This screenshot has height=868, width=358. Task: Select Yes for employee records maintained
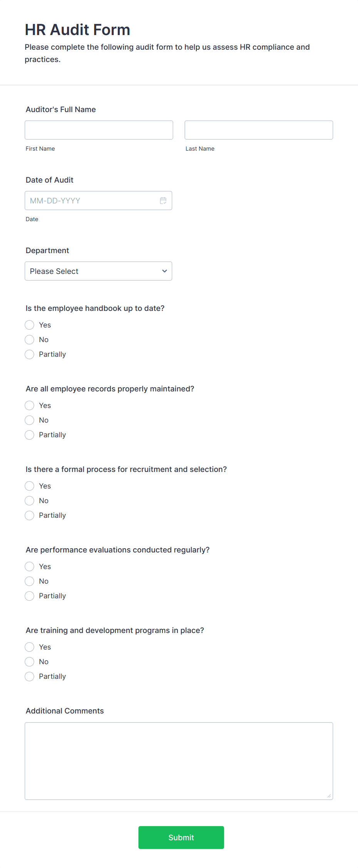29,405
